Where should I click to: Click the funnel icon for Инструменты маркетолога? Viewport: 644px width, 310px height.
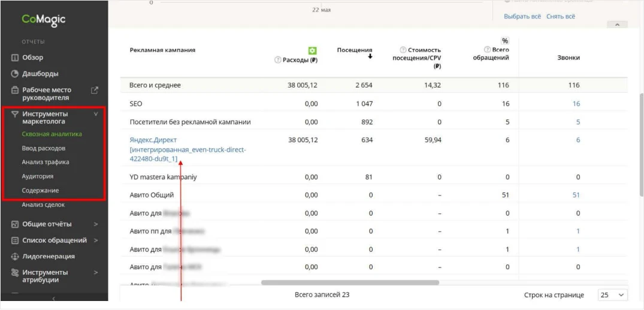pyautogui.click(x=15, y=114)
